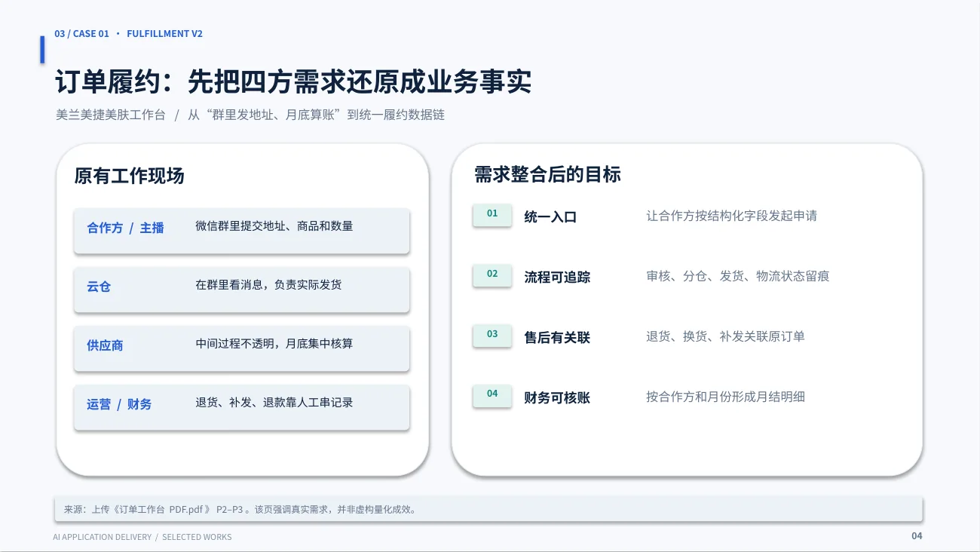The image size is (980, 552).
Task: Click the '02' number badge
Action: pos(492,274)
